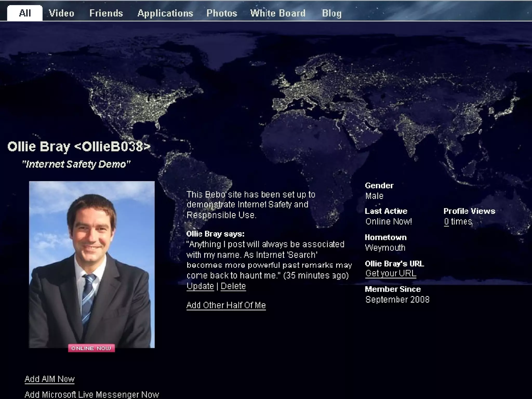The image size is (532, 399).
Task: Add Microsoft Live Messenger Now
Action: click(x=91, y=394)
